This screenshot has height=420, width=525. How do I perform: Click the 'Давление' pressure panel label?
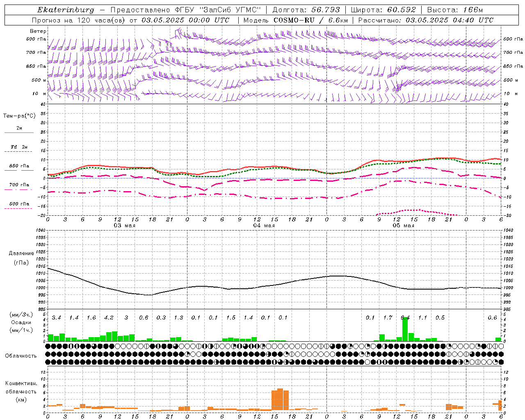[x=21, y=253]
